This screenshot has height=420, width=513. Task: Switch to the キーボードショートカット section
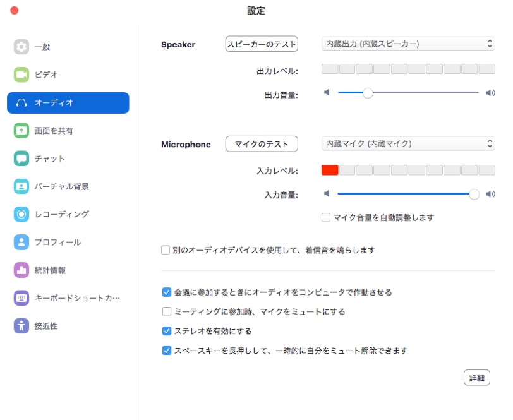[x=76, y=298]
